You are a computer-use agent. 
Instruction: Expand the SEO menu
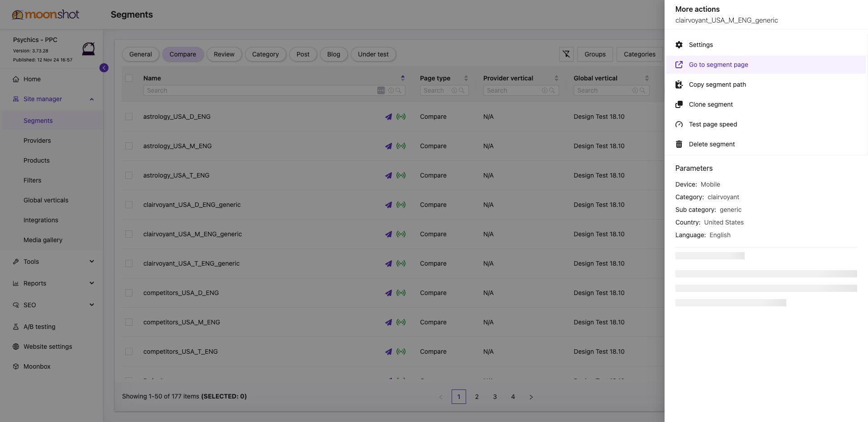(92, 305)
